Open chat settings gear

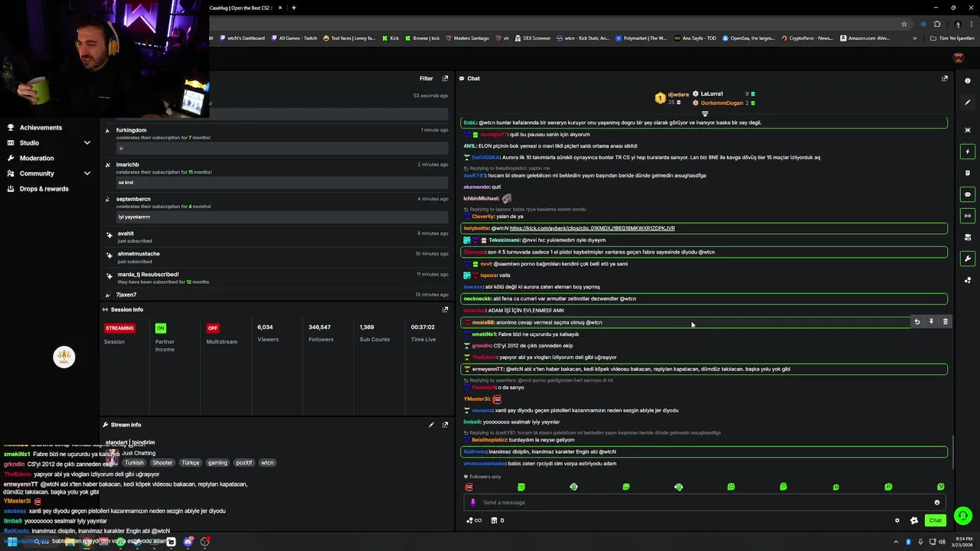point(897,520)
